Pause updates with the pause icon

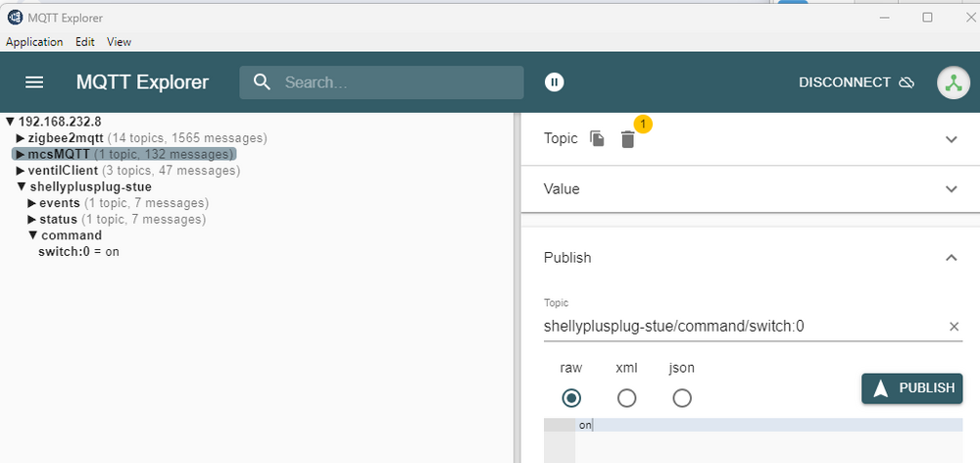coord(555,82)
